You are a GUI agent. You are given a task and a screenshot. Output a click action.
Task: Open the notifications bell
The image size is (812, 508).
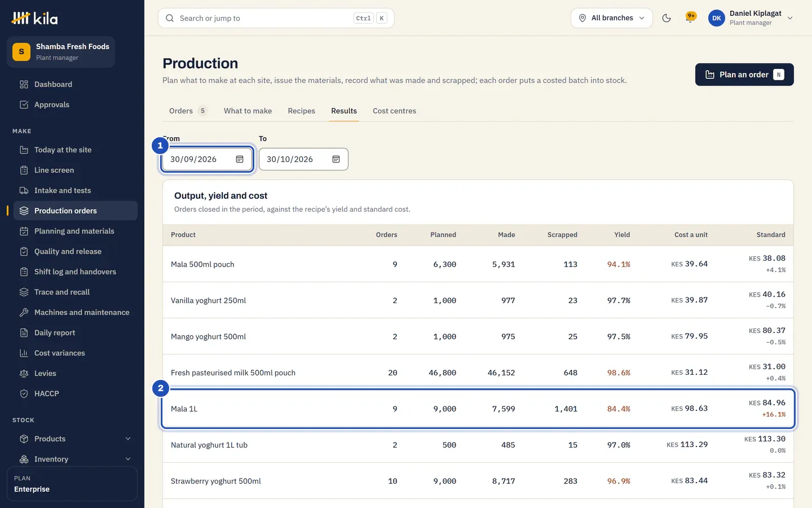pyautogui.click(x=690, y=18)
